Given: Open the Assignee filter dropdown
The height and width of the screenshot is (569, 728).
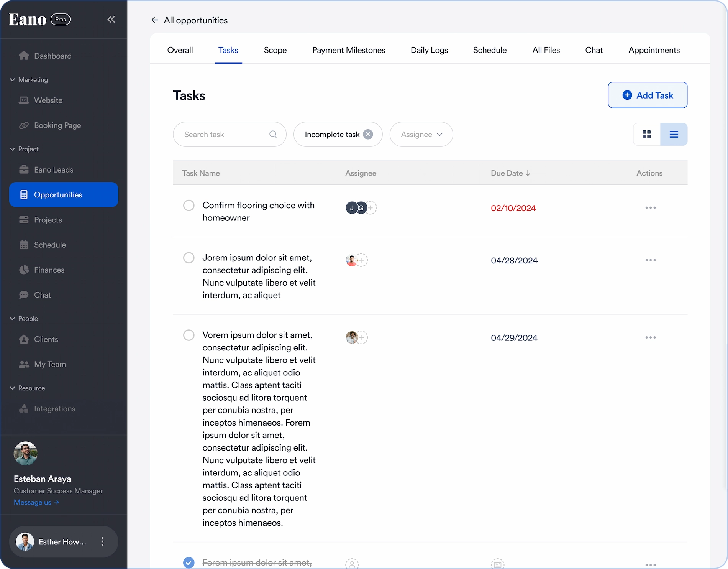Looking at the screenshot, I should click(x=421, y=134).
